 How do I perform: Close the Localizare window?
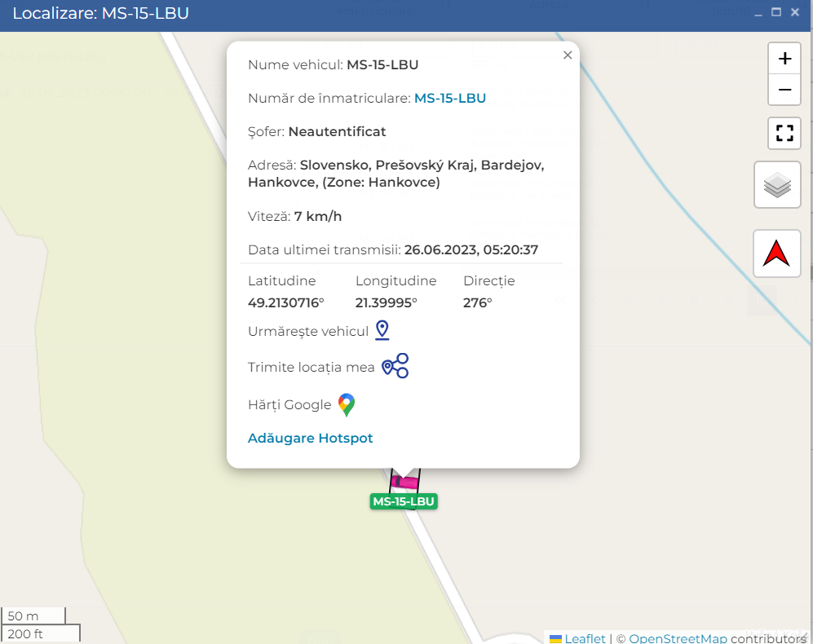tap(795, 13)
